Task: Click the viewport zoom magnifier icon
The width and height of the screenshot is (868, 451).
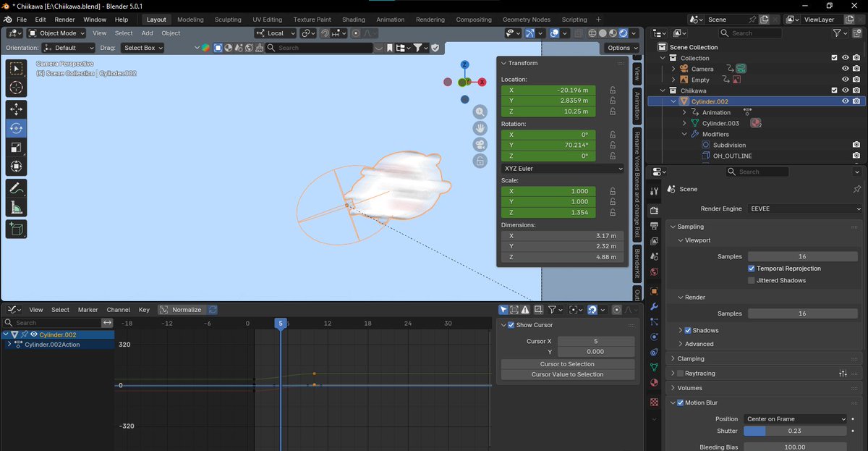Action: 480,111
